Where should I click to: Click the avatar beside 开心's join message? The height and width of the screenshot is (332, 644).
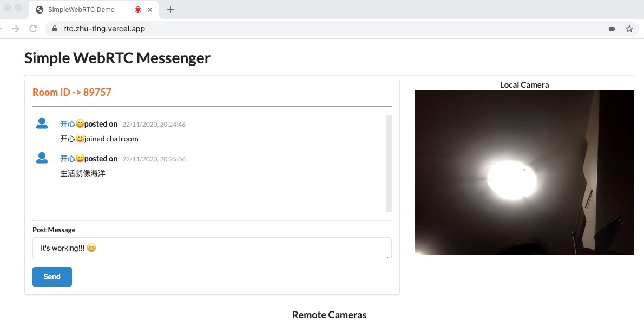pyautogui.click(x=42, y=123)
